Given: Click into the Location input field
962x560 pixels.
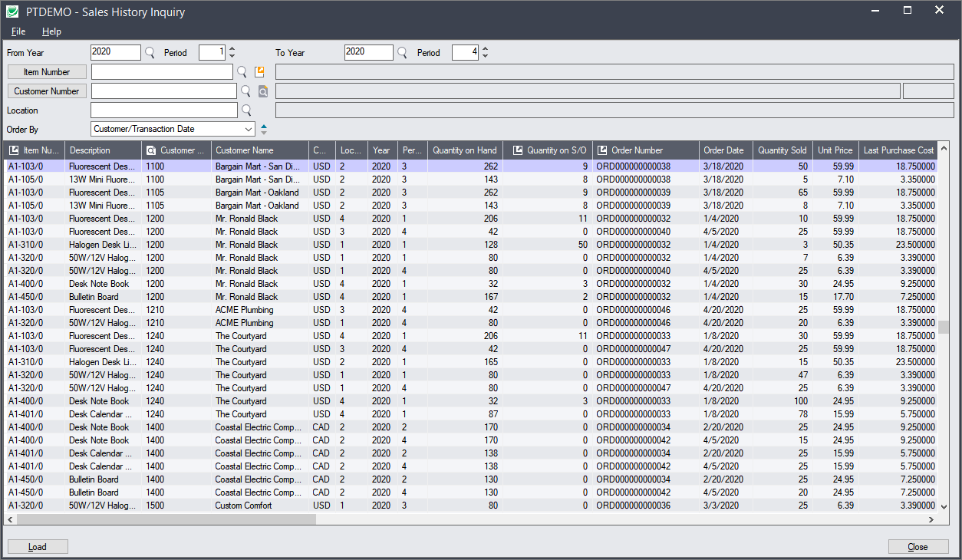Looking at the screenshot, I should pyautogui.click(x=163, y=110).
